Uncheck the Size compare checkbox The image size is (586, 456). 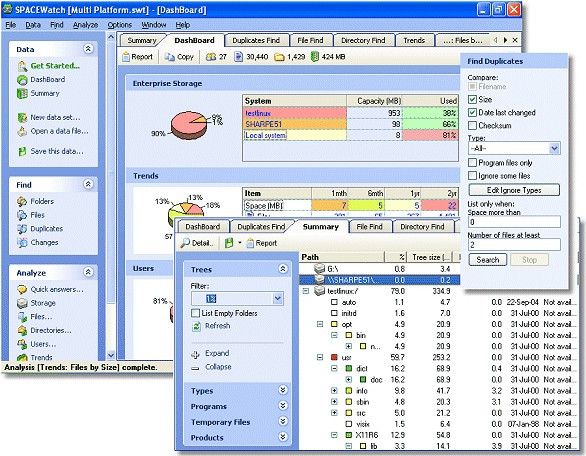472,99
